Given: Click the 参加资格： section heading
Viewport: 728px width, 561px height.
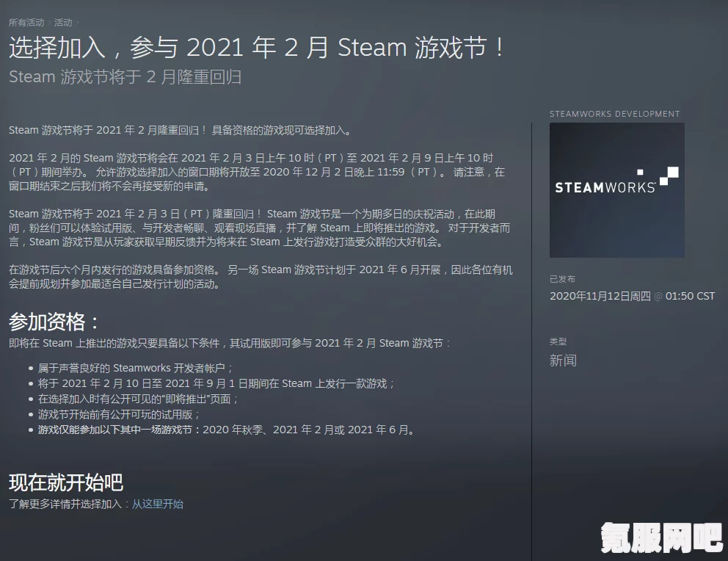Looking at the screenshot, I should (x=54, y=322).
